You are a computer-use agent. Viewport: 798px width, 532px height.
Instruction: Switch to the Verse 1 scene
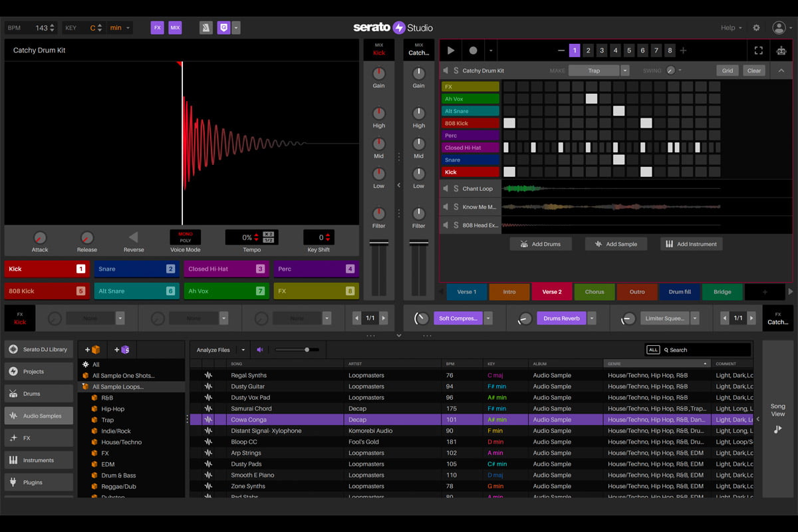tap(466, 292)
